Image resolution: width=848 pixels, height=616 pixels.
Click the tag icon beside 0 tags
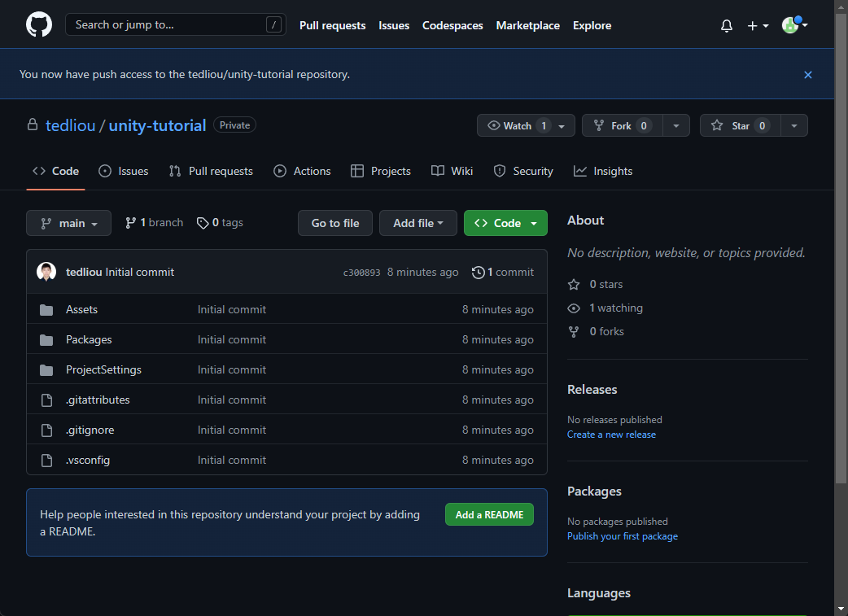pos(203,223)
